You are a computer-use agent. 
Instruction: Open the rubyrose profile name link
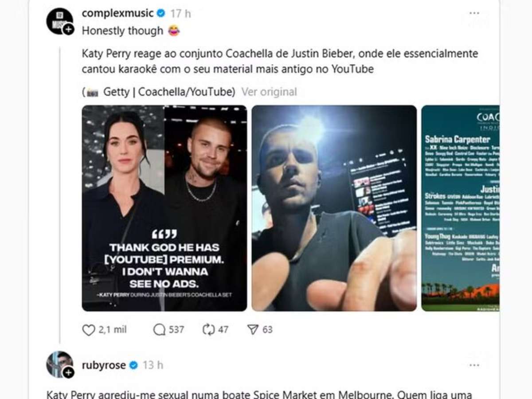(x=104, y=365)
